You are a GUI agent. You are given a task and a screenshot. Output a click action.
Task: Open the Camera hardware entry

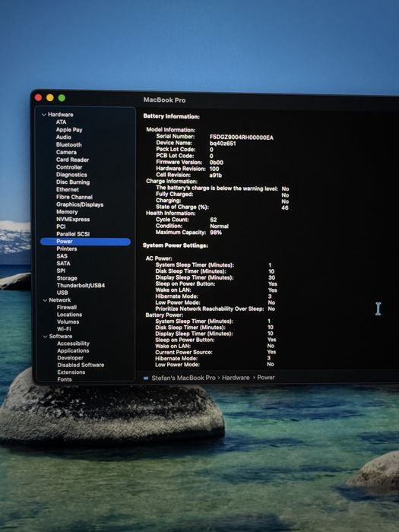(x=66, y=152)
